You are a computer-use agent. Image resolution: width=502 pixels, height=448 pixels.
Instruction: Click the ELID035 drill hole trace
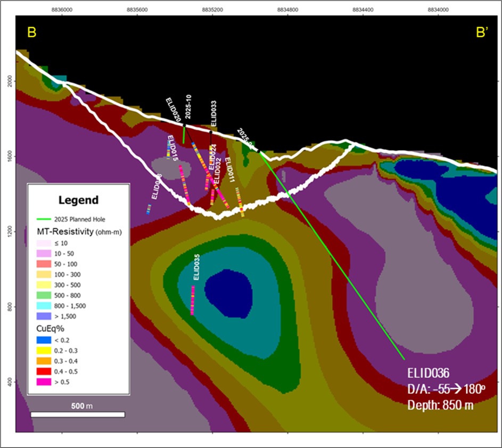point(192,300)
